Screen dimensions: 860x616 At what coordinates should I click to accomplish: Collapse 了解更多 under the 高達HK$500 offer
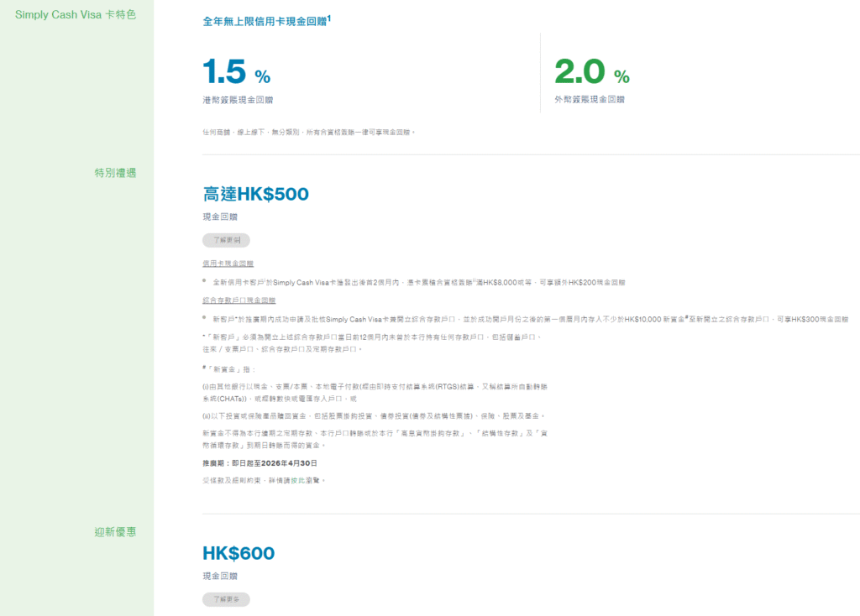(x=226, y=240)
